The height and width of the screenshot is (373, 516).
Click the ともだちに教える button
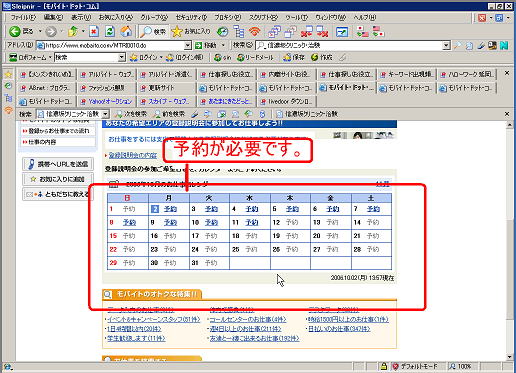coord(58,194)
